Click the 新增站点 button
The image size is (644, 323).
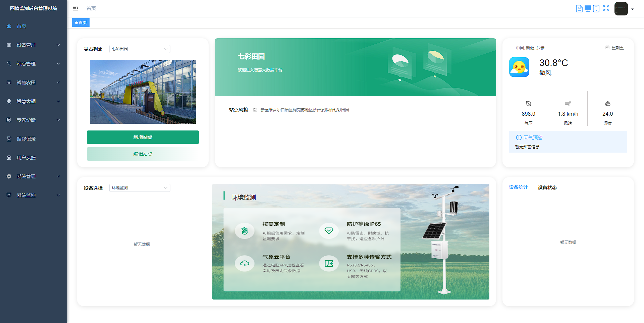(x=143, y=137)
